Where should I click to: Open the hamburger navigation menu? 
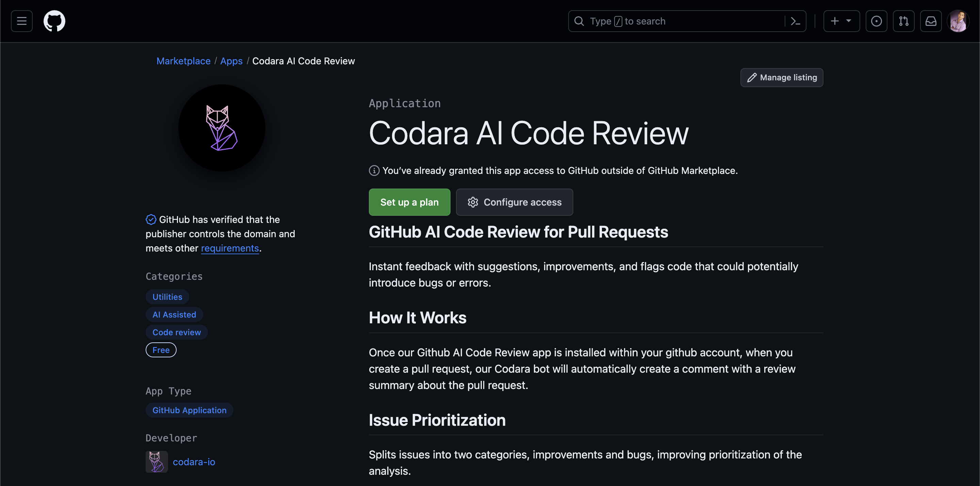(x=22, y=21)
